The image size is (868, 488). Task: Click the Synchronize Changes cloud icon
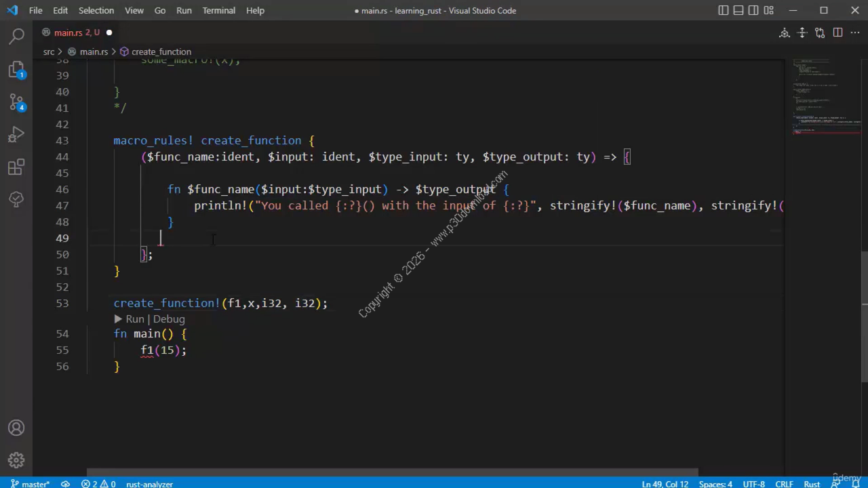pos(66,484)
